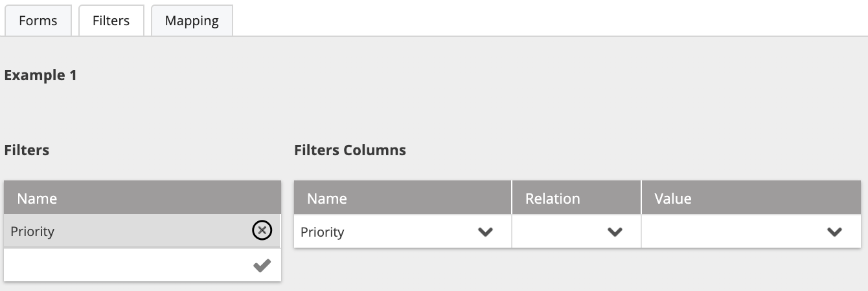Expand the Value dropdown chevron
The width and height of the screenshot is (868, 291).
834,232
